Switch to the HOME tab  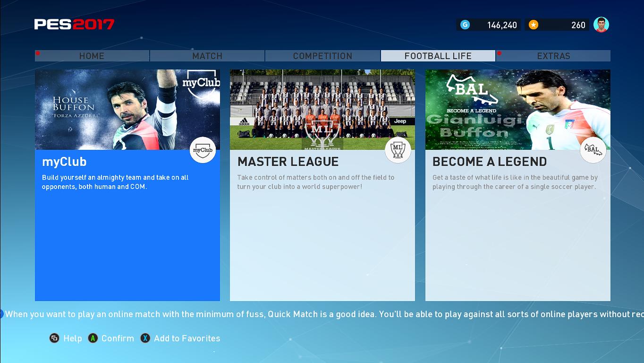pos(92,56)
